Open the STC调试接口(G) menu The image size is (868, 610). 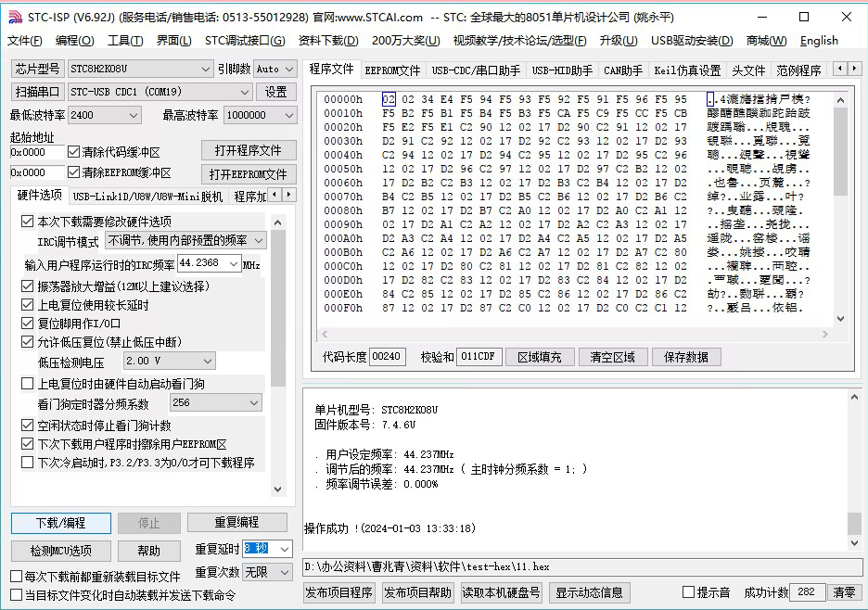coord(245,41)
